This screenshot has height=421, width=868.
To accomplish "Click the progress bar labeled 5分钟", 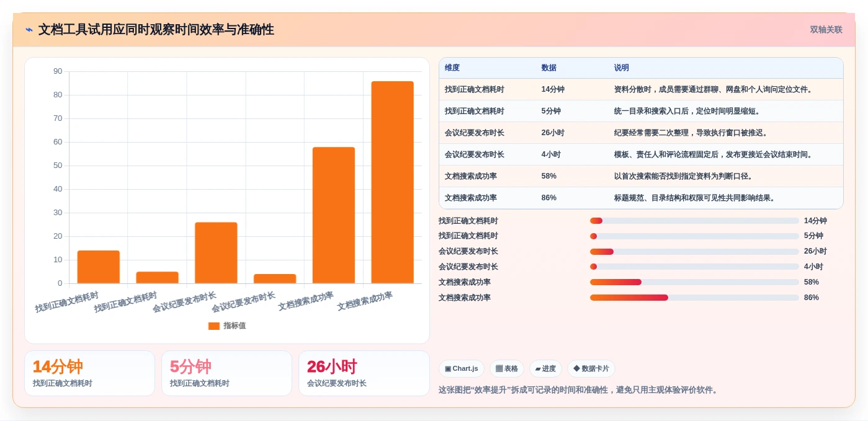I will (x=694, y=236).
